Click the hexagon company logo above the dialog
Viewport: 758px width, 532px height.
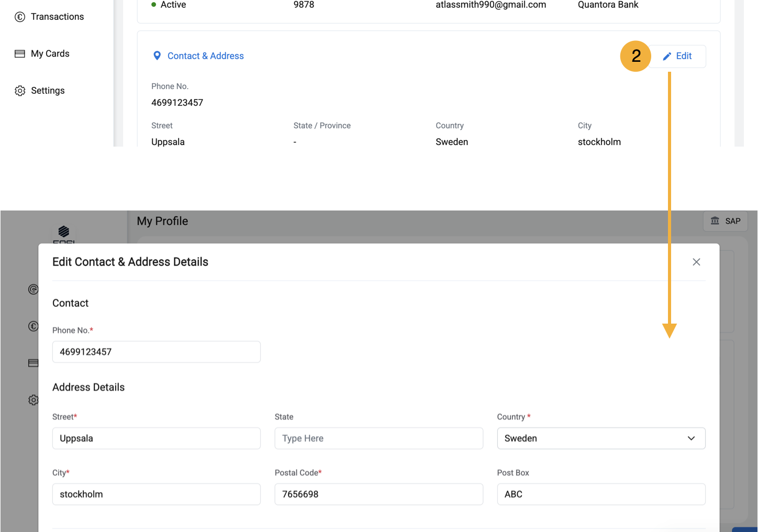click(x=64, y=232)
